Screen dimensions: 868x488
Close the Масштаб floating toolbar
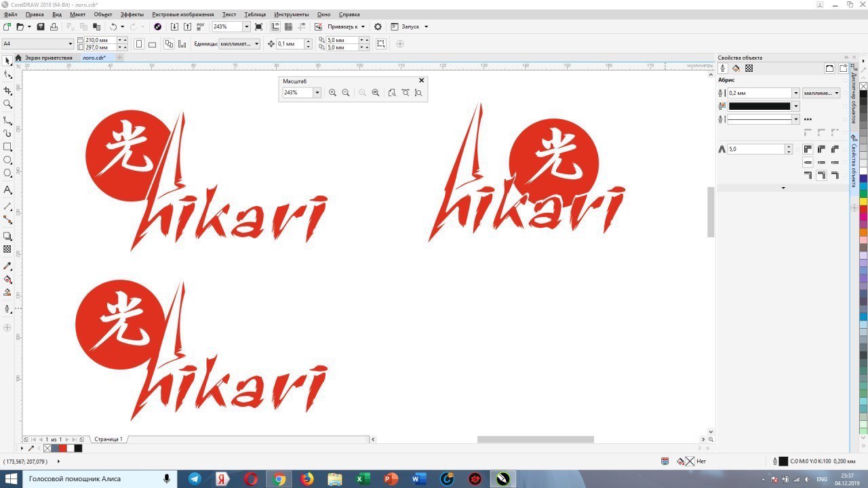tap(421, 81)
